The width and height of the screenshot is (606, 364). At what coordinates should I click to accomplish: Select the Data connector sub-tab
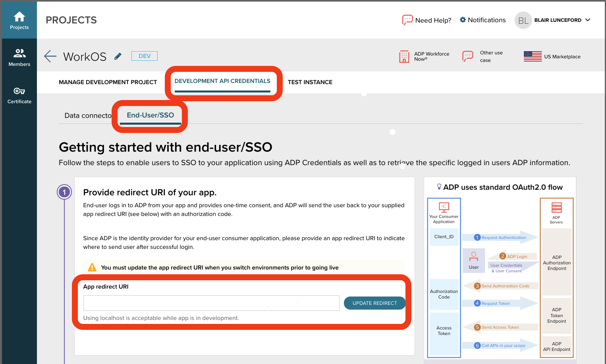pos(88,116)
